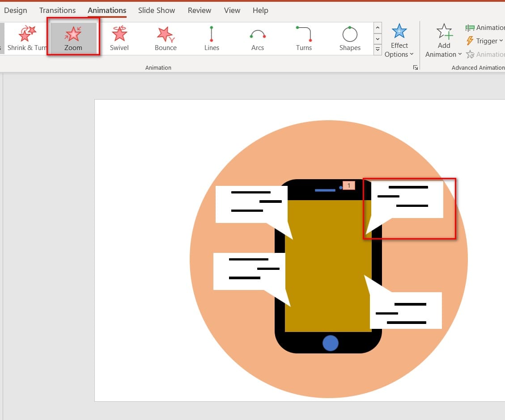This screenshot has width=505, height=420.
Task: Select the Turns motion path
Action: click(x=304, y=38)
